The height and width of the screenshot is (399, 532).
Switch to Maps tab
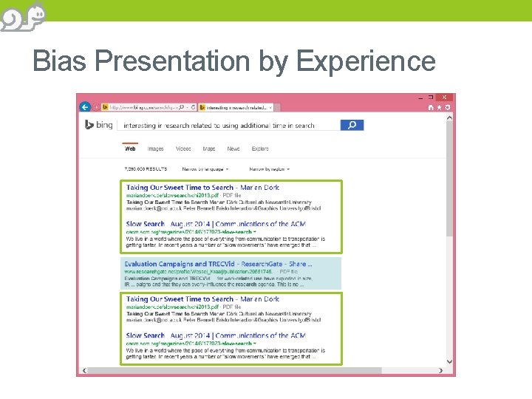[209, 149]
